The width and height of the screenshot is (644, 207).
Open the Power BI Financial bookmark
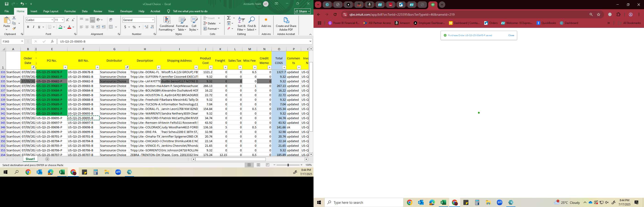click(x=344, y=23)
